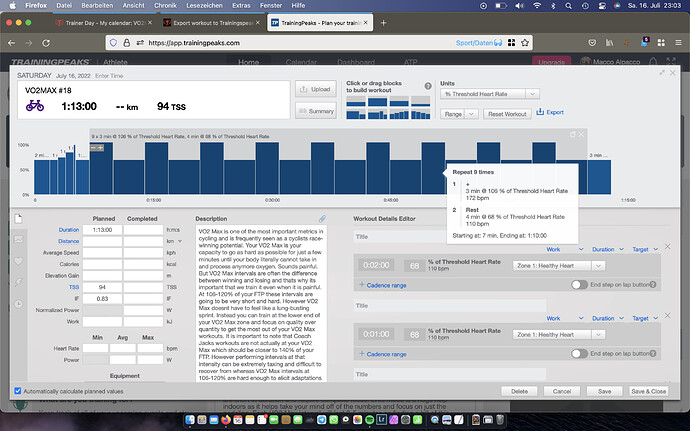Open the Firefox hamburger menu
Viewport: 690px width, 431px height.
tap(678, 43)
